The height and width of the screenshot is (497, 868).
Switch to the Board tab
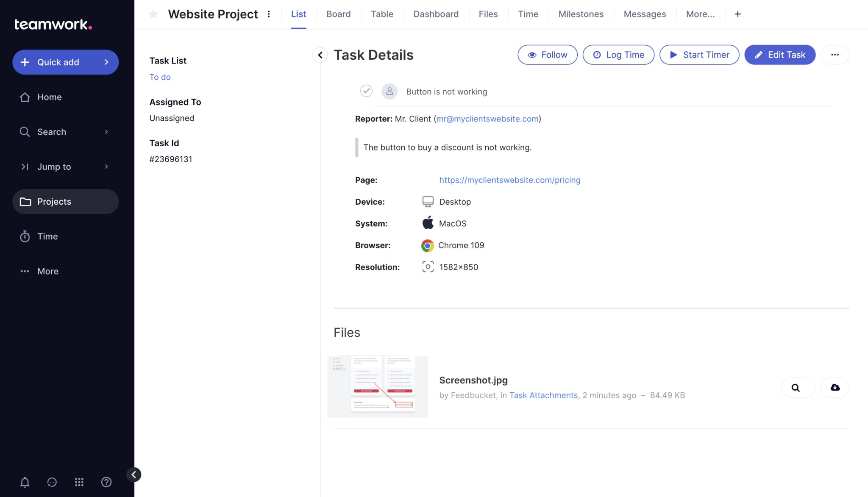click(x=338, y=14)
